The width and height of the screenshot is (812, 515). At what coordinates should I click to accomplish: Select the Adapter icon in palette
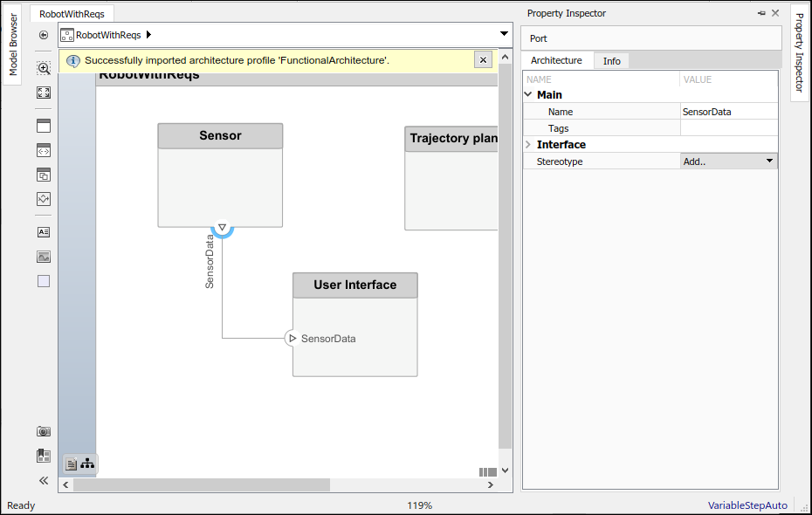(x=44, y=199)
